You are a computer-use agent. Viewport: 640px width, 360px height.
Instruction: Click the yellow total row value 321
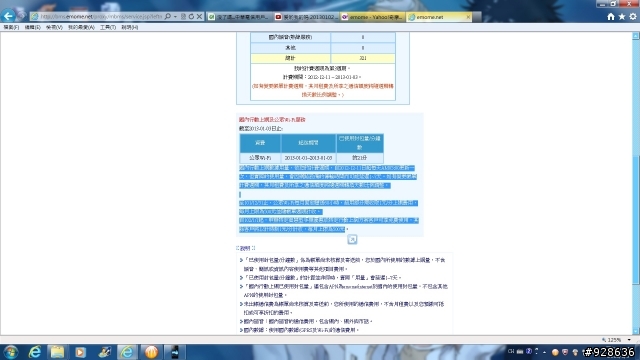coord(363,58)
